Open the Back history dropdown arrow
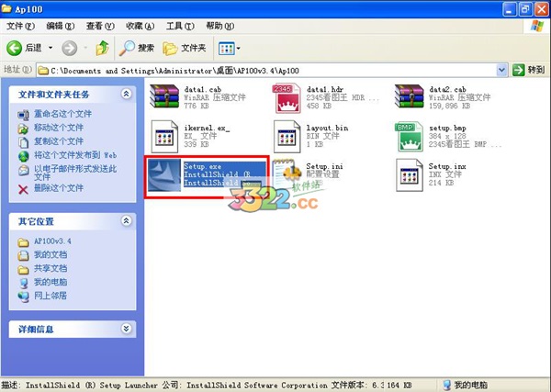This screenshot has height=392, width=551. point(51,48)
